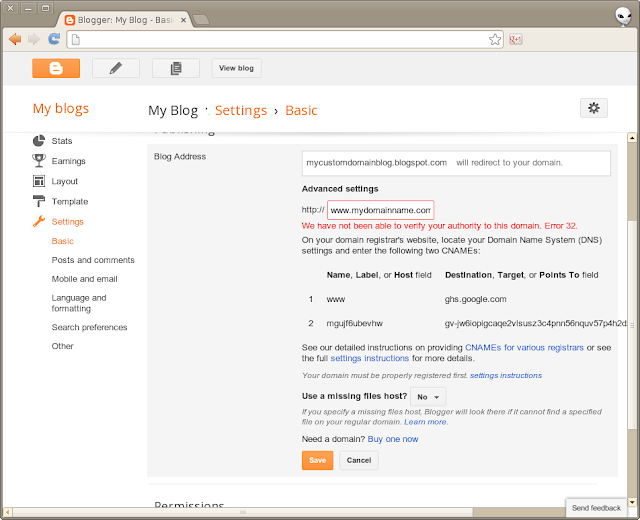
Task: Click the orange Blogger home icon
Action: (x=56, y=68)
